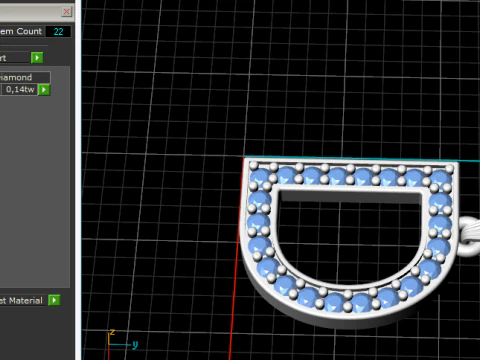Click the green arrow beside Set Material

click(x=54, y=300)
